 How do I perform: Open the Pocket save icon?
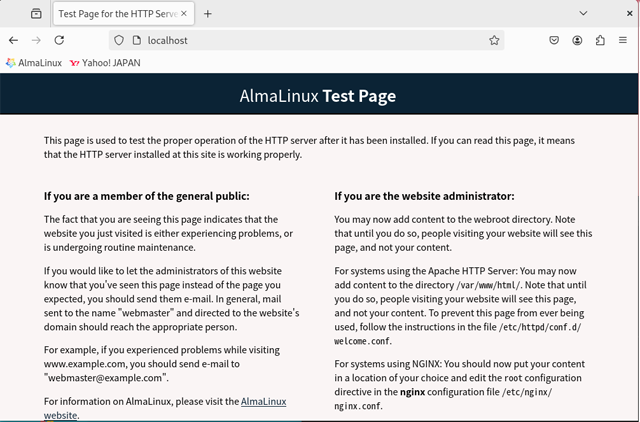pyautogui.click(x=554, y=40)
